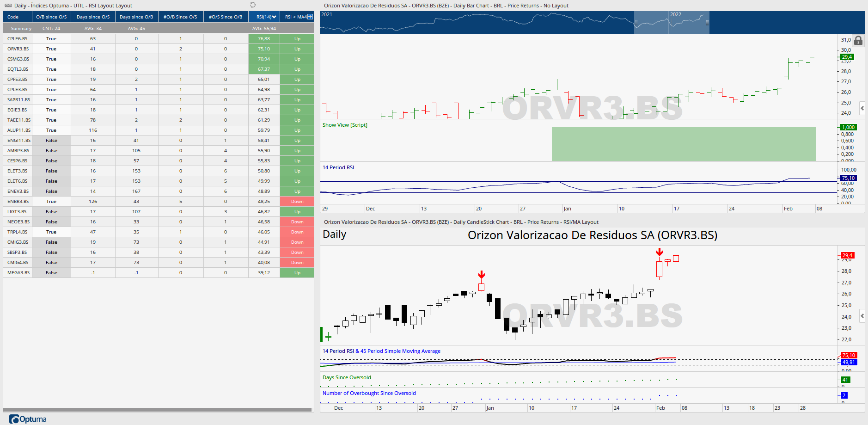Select the MEGA3.BS row
This screenshot has height=425, width=868.
pos(159,273)
